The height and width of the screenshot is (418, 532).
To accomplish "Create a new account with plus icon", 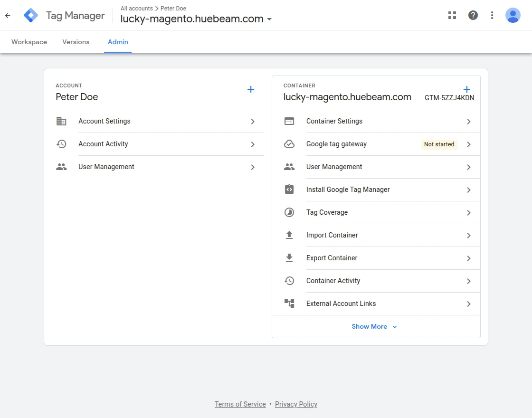I will [x=251, y=89].
